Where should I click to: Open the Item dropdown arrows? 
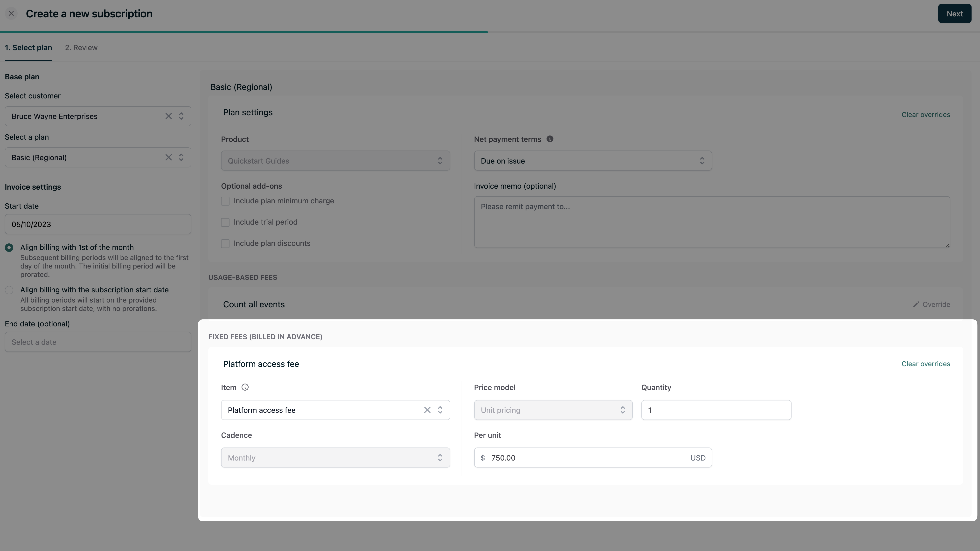point(440,410)
